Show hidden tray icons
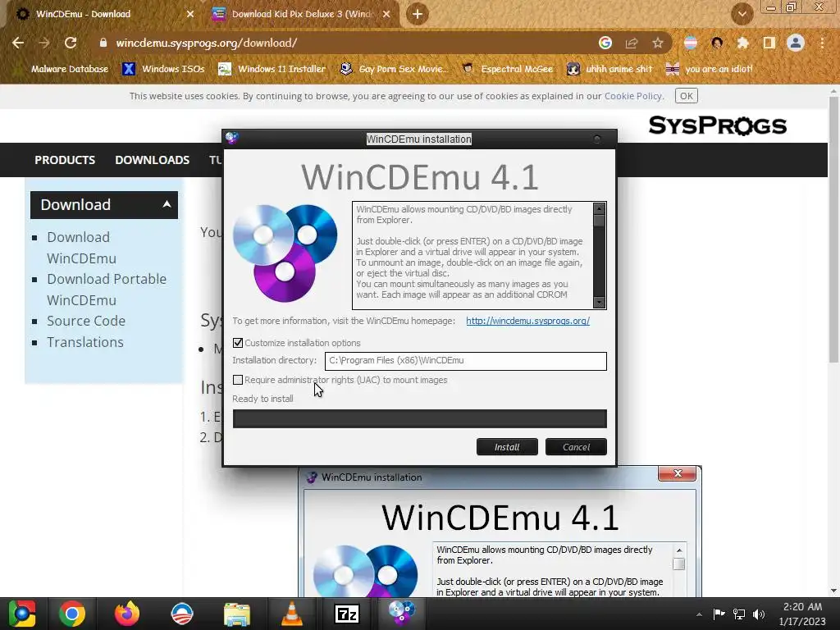The height and width of the screenshot is (630, 840). [699, 614]
